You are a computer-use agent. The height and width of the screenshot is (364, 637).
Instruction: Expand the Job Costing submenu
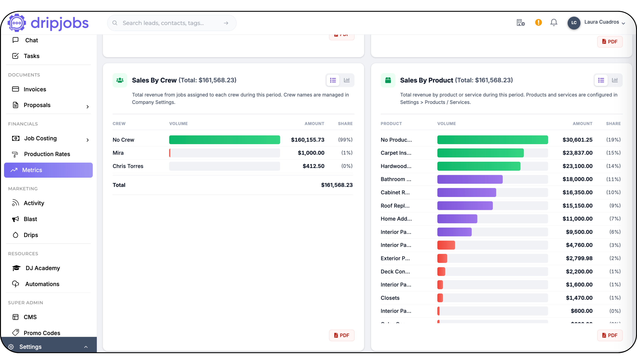click(x=88, y=140)
